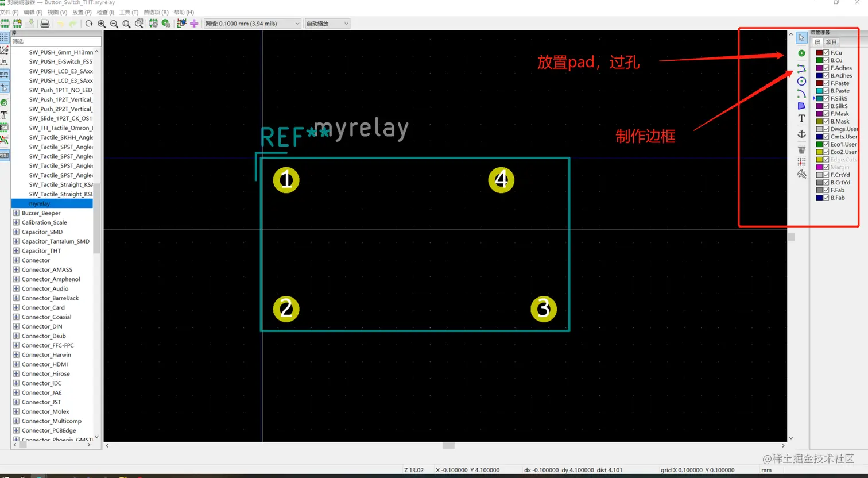Switch units to millimeters icon
868x478 pixels.
coord(4,74)
